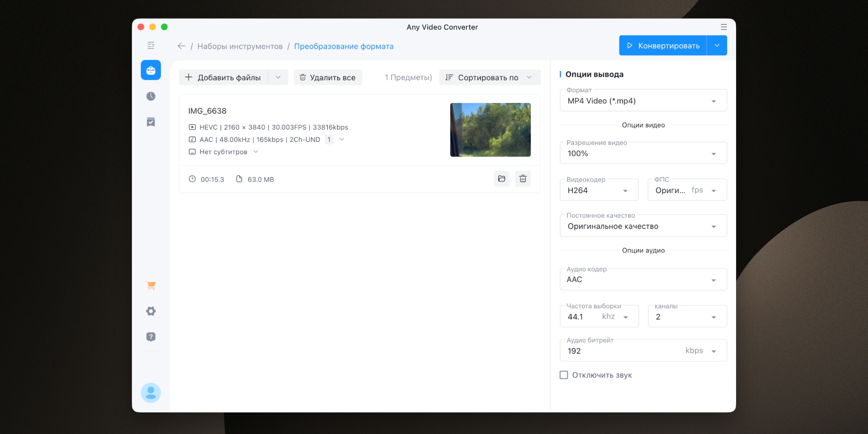Screen dimensions: 868x434
Task: Open the Частота выборки 44.1 dropdown
Action: 599,316
